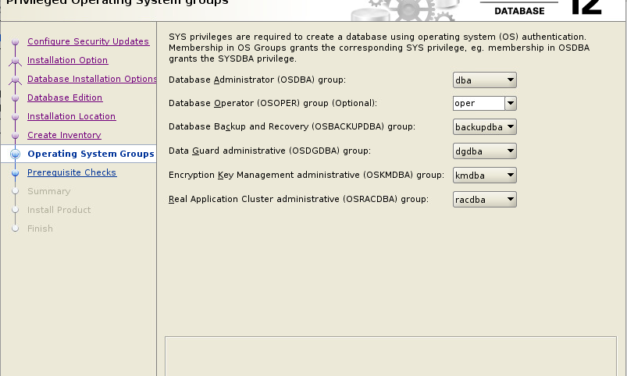Click the Encryption Key Management group label
Image resolution: width=627 pixels, height=376 pixels.
(x=306, y=175)
